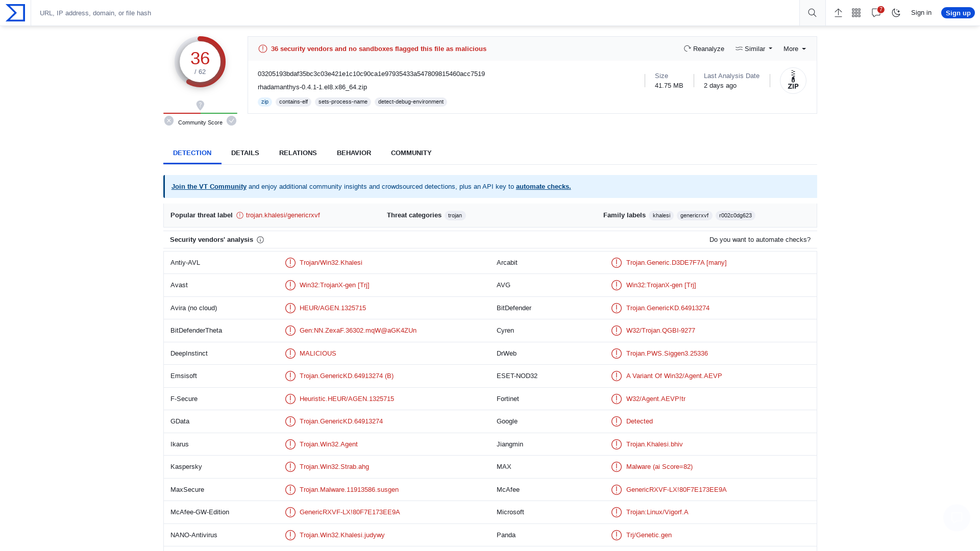980x551 pixels.
Task: Click the ZIP file type icon
Action: tap(793, 81)
